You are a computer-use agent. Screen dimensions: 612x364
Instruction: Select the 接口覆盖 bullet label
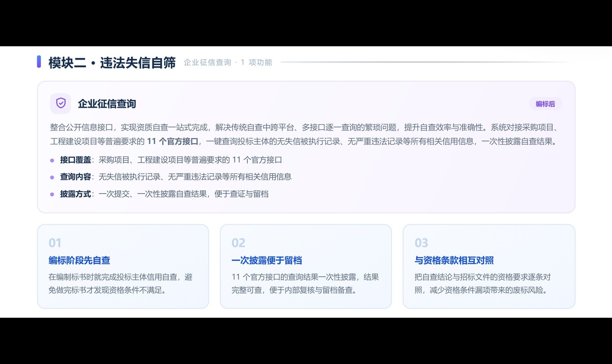pos(76,160)
